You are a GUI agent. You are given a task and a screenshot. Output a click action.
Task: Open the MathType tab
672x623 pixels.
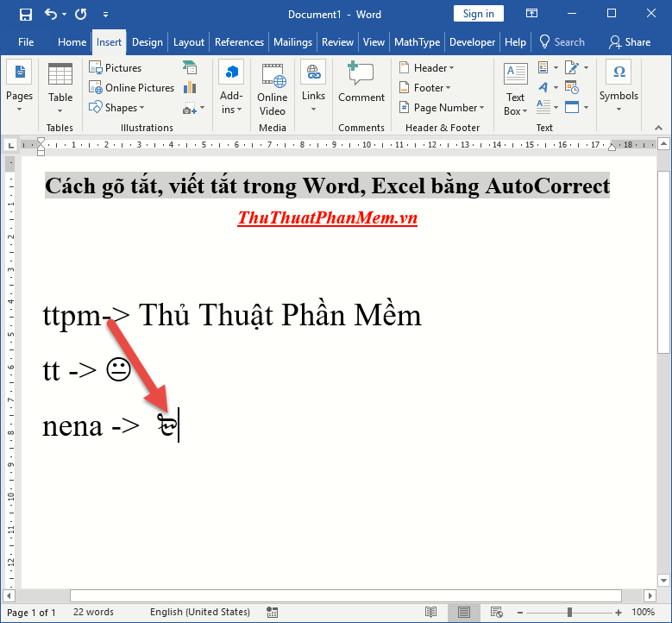[x=417, y=42]
